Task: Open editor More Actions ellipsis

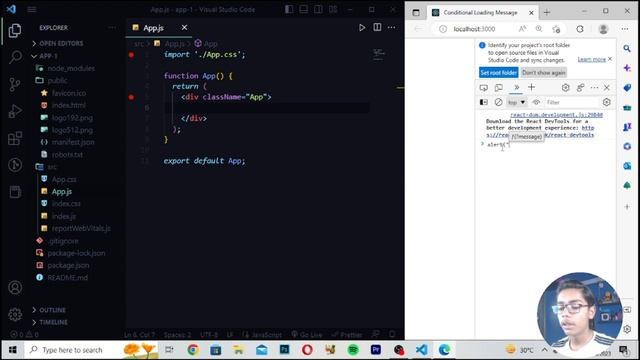Action: (391, 27)
